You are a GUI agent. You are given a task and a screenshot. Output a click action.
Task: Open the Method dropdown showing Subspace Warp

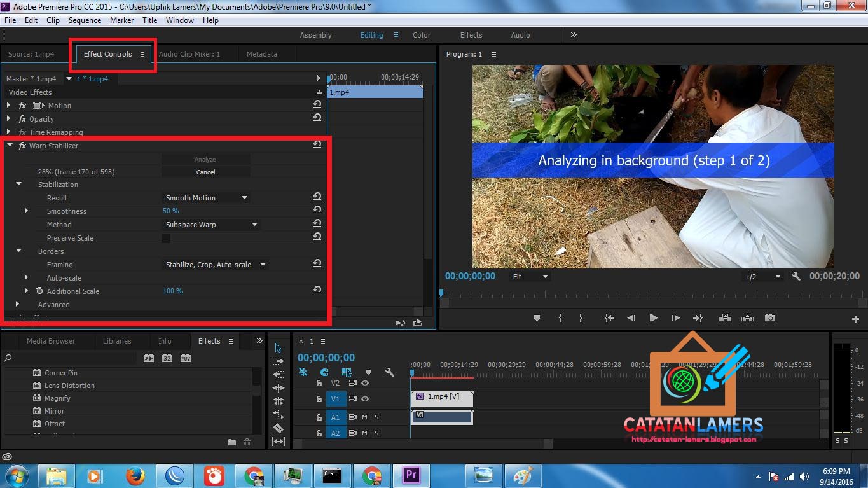211,225
